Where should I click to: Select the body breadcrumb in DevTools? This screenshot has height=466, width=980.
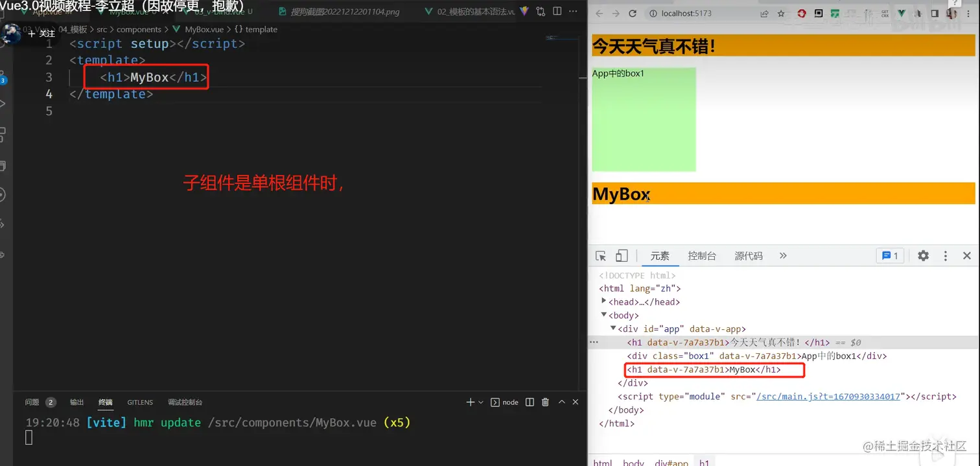point(633,463)
